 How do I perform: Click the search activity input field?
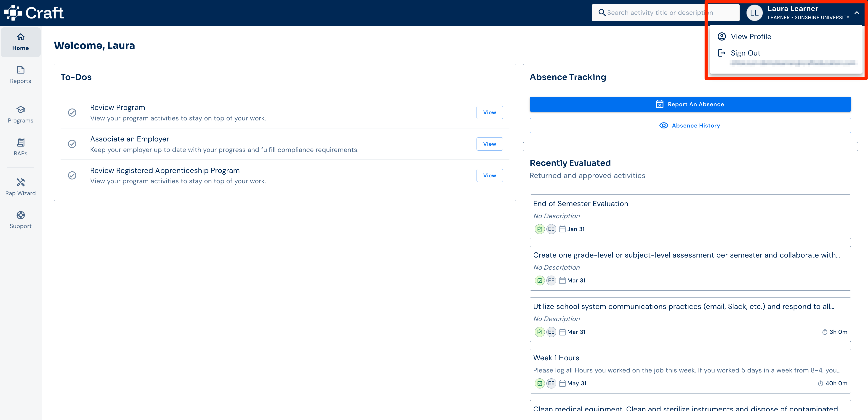pyautogui.click(x=666, y=13)
